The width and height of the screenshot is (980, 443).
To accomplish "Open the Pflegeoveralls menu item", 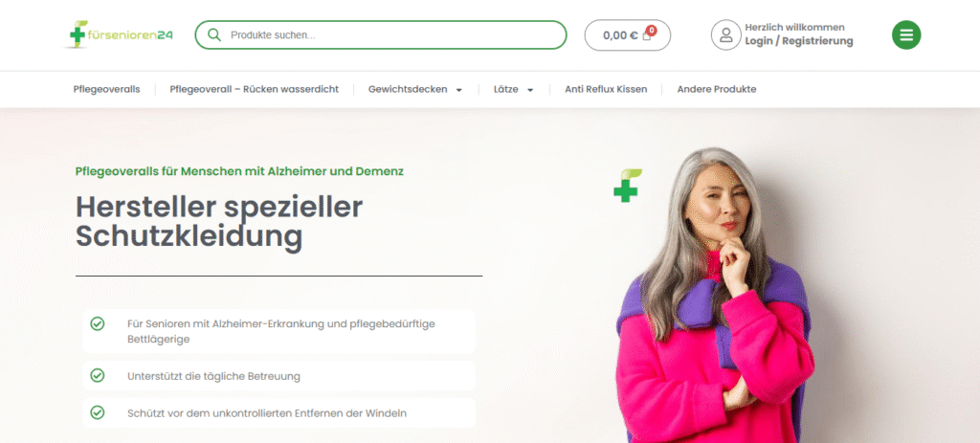I will tap(107, 89).
